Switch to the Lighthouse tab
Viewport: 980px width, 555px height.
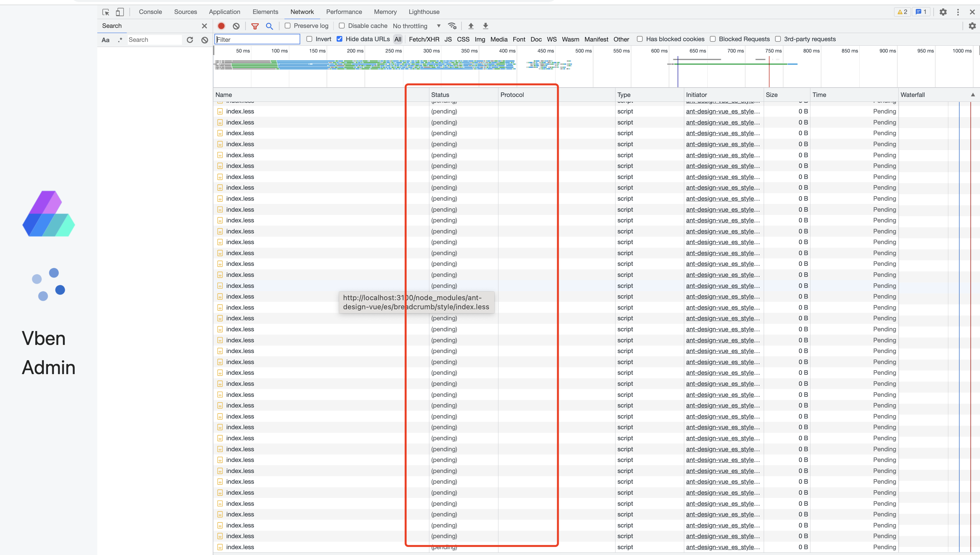tap(424, 12)
